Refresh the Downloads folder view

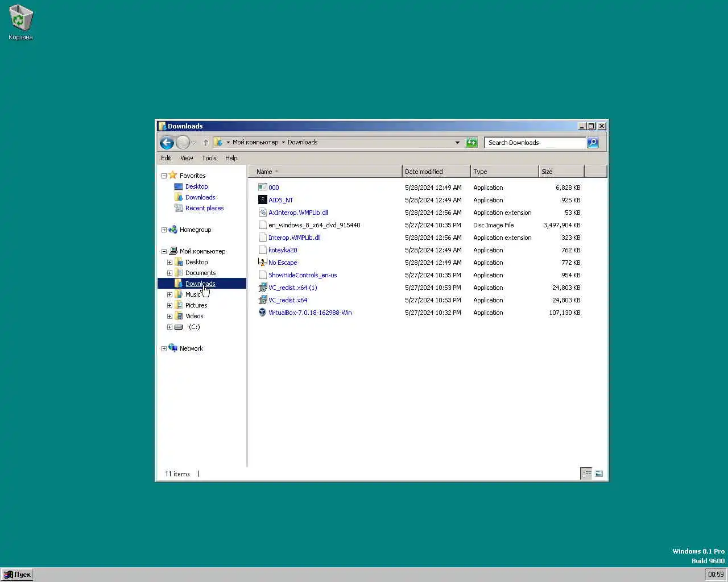pyautogui.click(x=471, y=143)
